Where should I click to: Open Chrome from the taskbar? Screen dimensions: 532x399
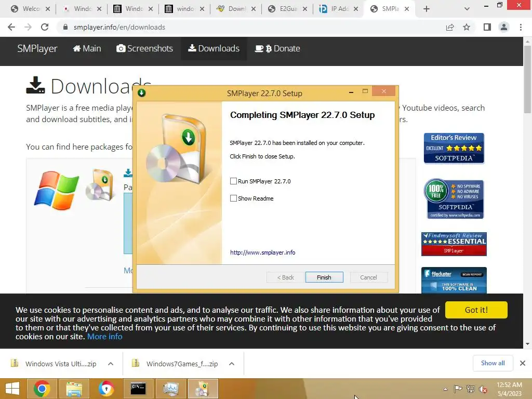(x=42, y=389)
